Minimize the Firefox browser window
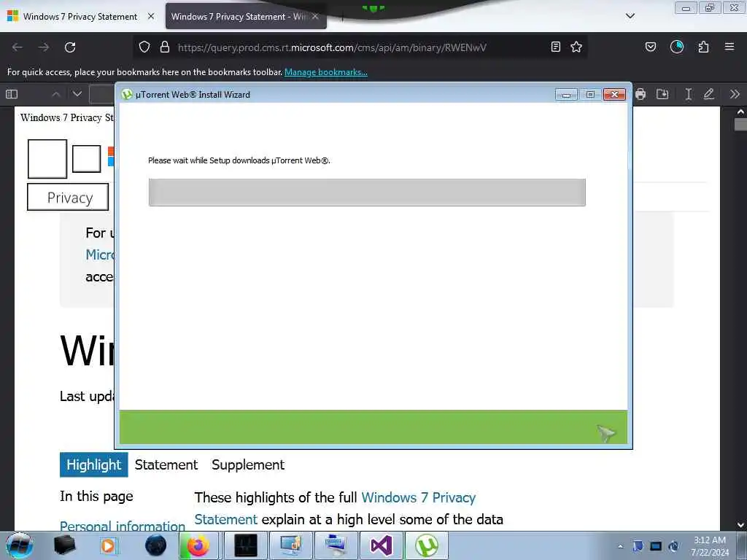The image size is (747, 560). pyautogui.click(x=686, y=8)
